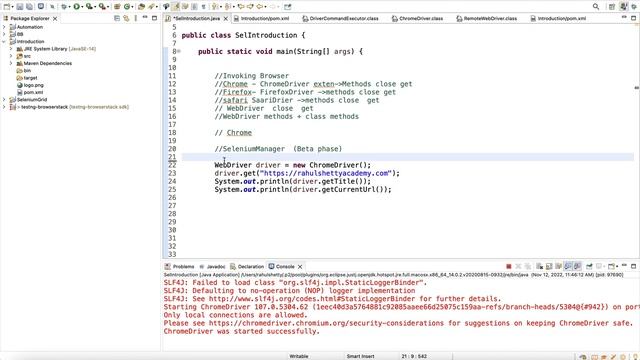Open the Open Console dropdown
The width and height of the screenshot is (640, 360).
click(616, 267)
